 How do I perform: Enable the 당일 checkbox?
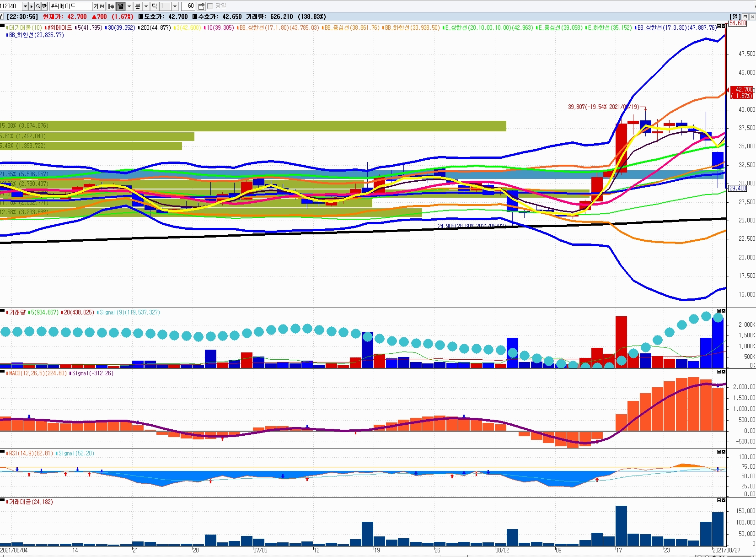coord(210,6)
